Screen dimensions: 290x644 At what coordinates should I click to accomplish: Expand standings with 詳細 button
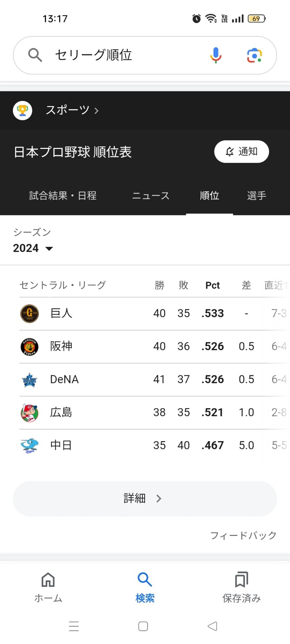[145, 499]
